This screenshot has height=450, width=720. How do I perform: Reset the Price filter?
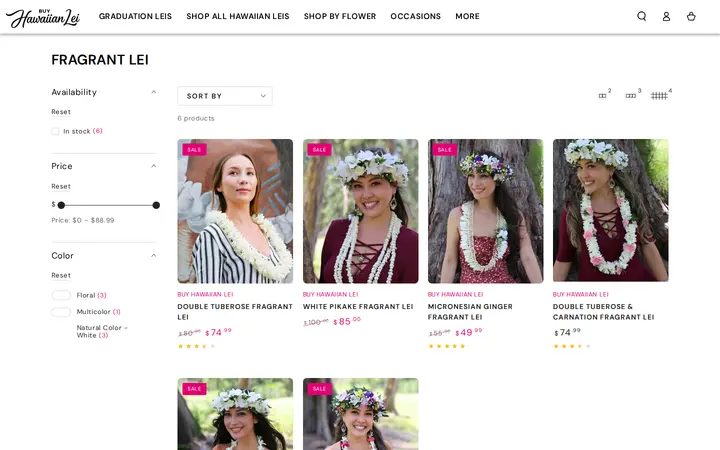[61, 186]
